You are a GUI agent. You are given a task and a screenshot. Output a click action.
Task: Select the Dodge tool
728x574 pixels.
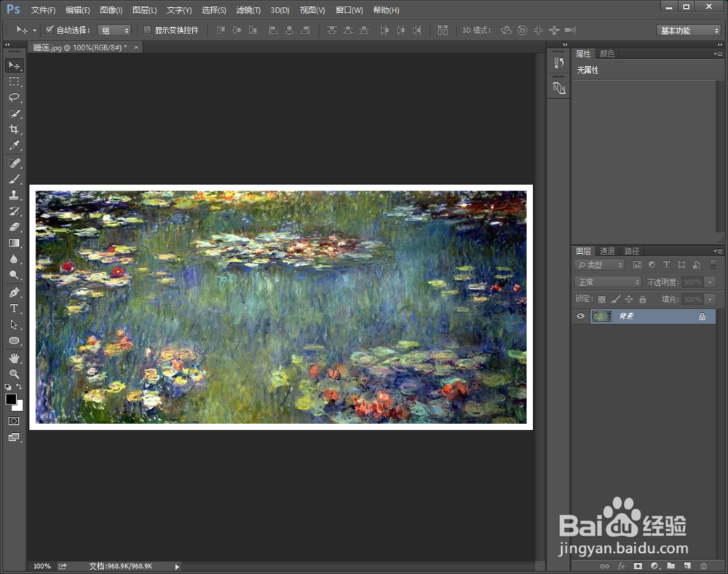point(14,275)
